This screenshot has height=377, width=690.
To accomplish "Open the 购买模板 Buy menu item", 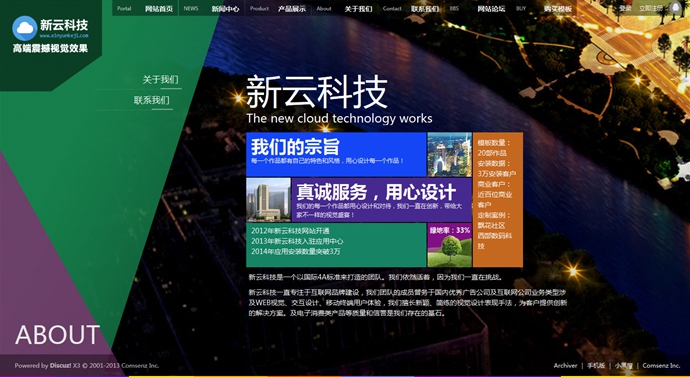I will point(544,8).
